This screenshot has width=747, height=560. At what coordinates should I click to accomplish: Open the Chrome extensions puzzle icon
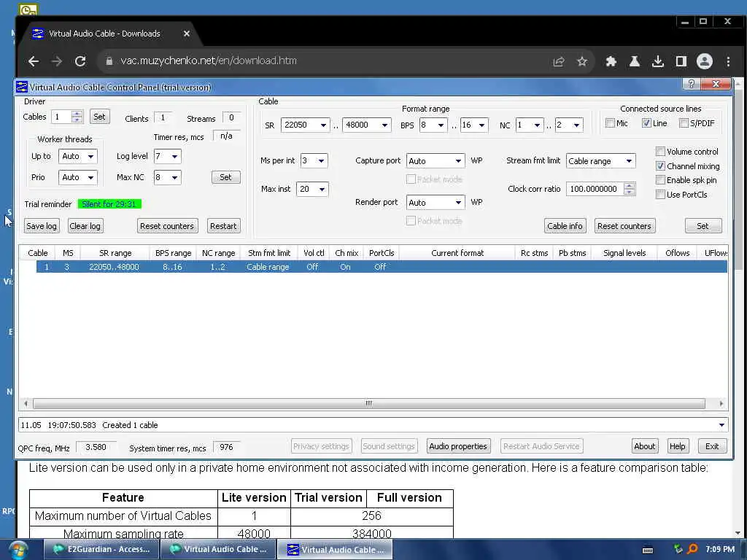coord(611,61)
